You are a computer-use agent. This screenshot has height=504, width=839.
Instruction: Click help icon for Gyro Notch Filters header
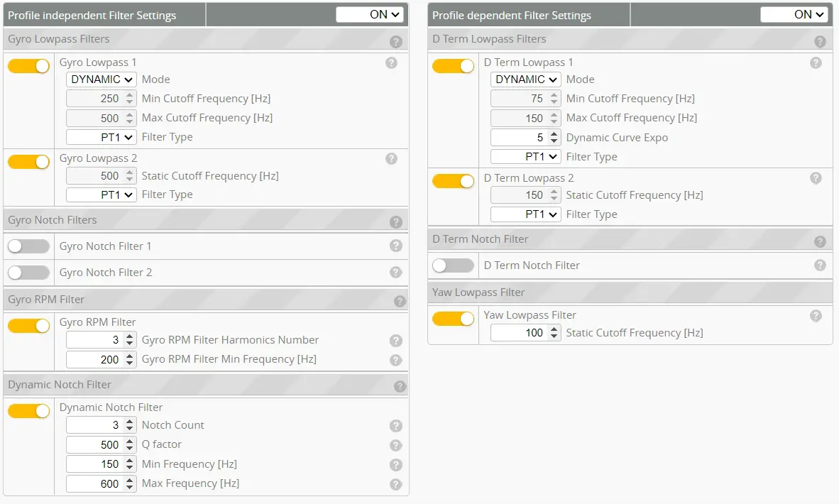tap(396, 222)
